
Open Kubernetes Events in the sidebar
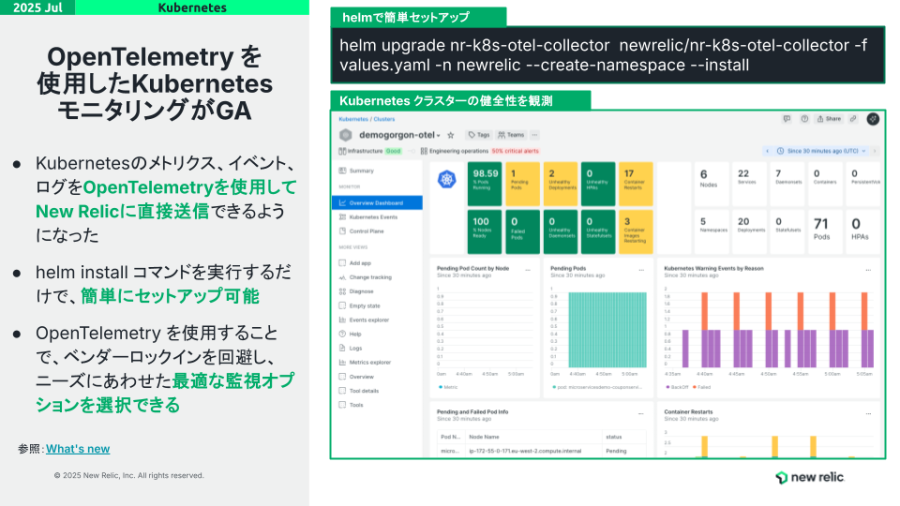click(373, 217)
